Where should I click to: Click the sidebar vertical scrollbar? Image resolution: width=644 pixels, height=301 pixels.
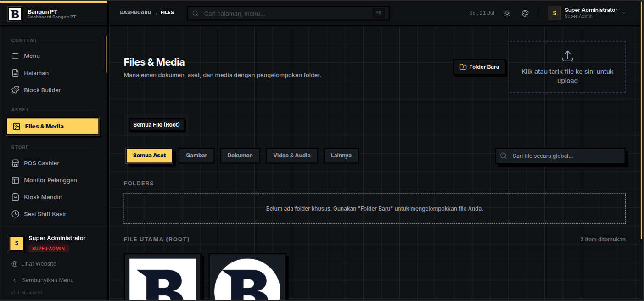click(106, 55)
